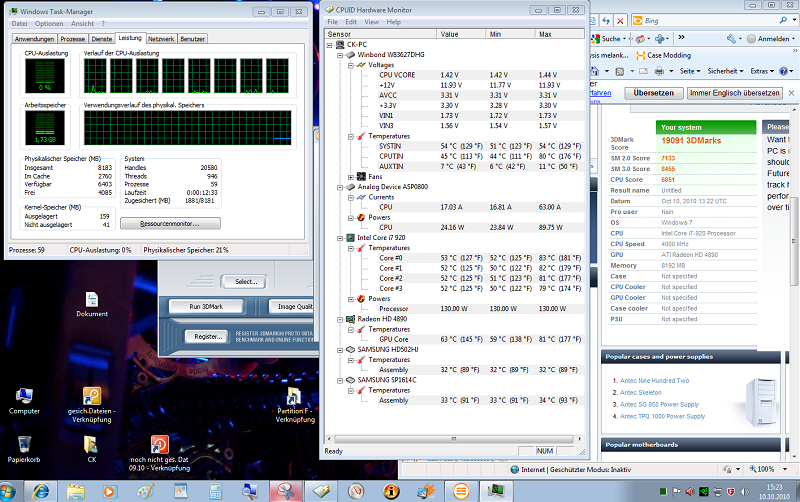Viewport: 800px width, 502px height.
Task: Open the Computer desktop icon
Action: (x=24, y=401)
